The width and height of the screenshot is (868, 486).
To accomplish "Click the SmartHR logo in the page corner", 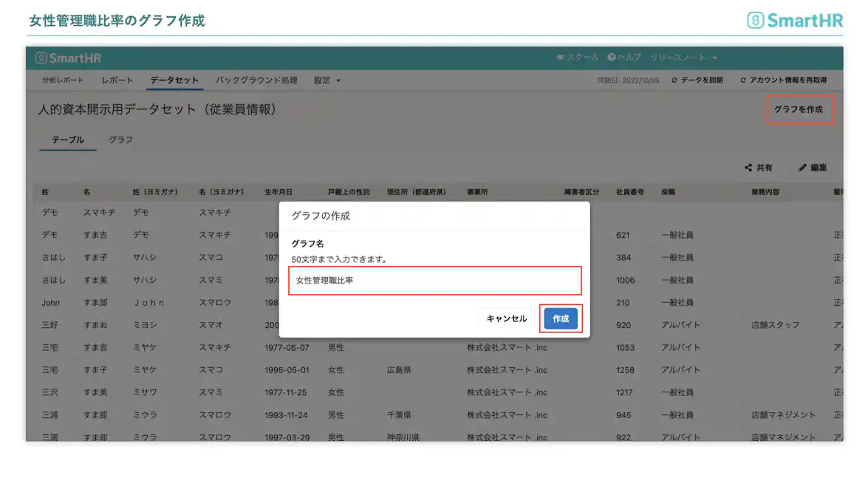I will (x=794, y=21).
